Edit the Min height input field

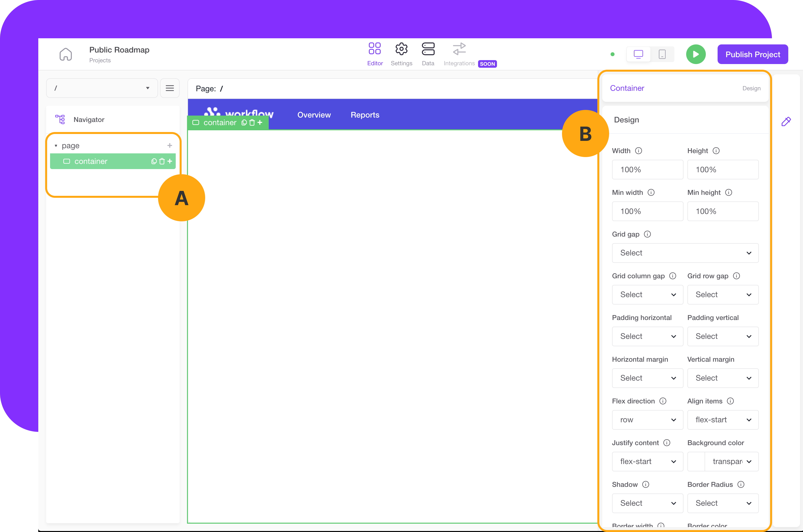723,211
